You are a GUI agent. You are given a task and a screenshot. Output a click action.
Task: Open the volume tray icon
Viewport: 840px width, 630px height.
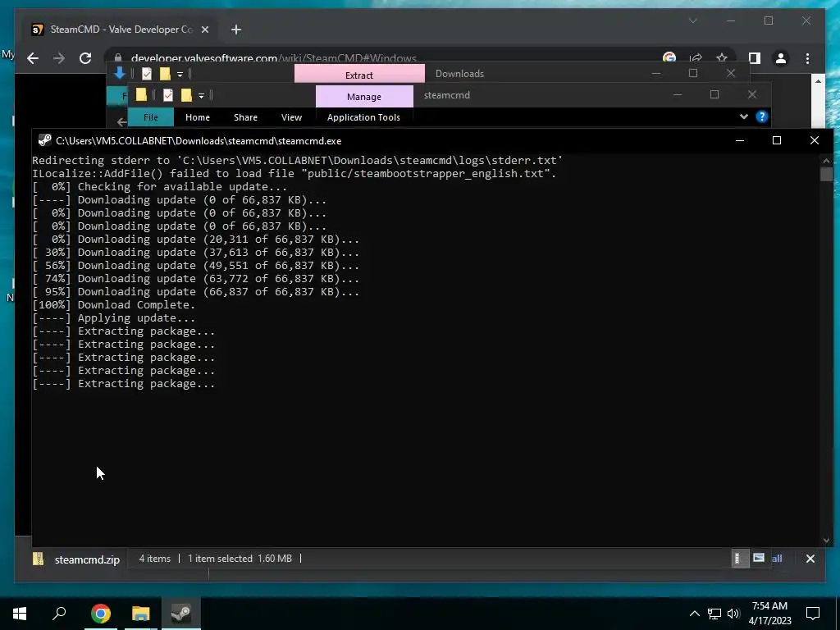(x=733, y=614)
